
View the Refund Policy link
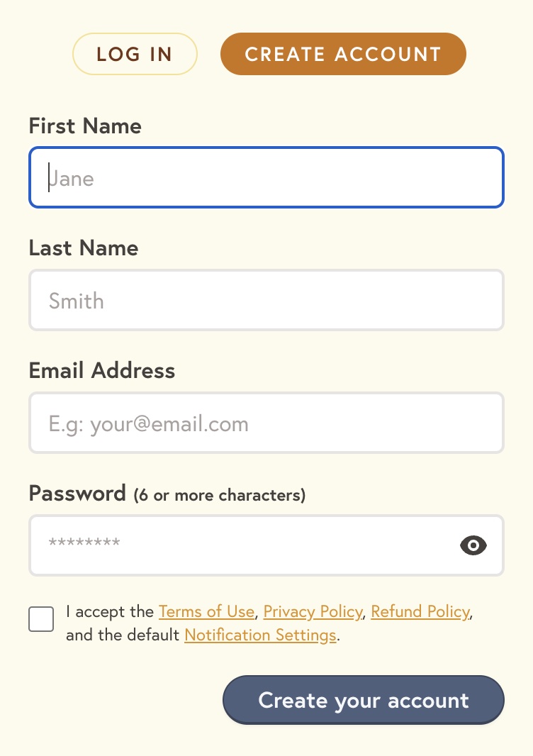tap(420, 611)
